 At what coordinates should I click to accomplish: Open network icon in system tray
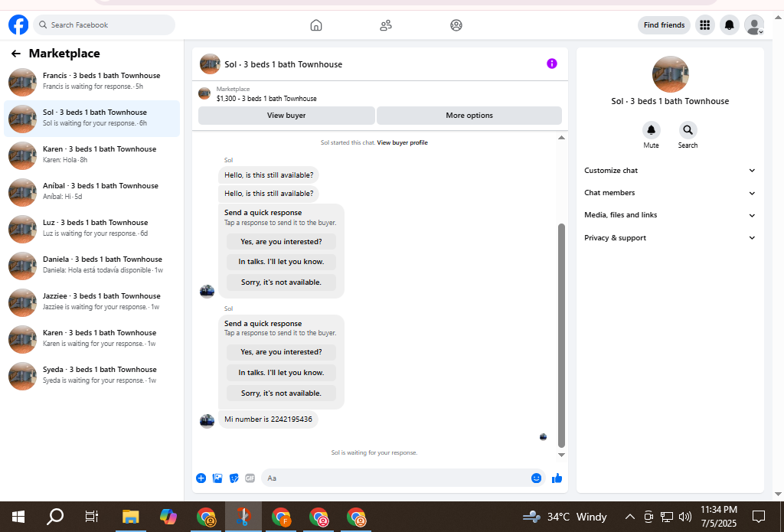(x=667, y=517)
